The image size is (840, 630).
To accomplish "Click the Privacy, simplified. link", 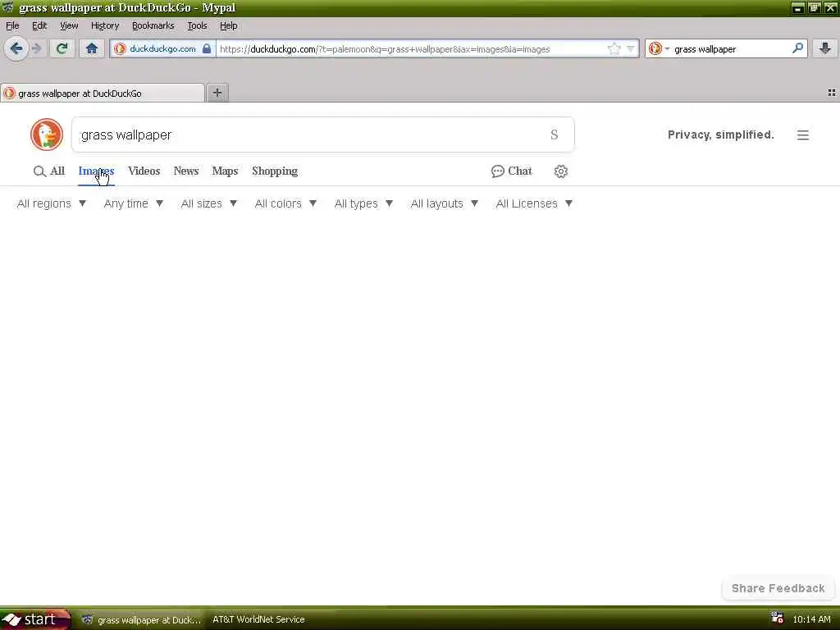I will 720,135.
